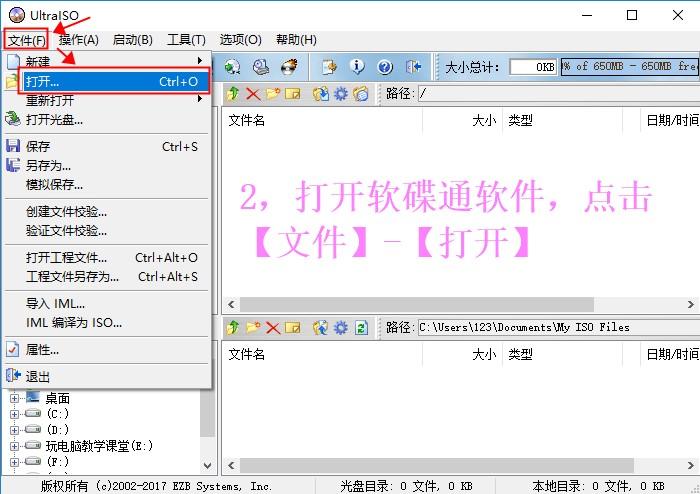Click the refresh icon in the lower pane toolbar
Screen dimensions: 700x494
tap(361, 327)
